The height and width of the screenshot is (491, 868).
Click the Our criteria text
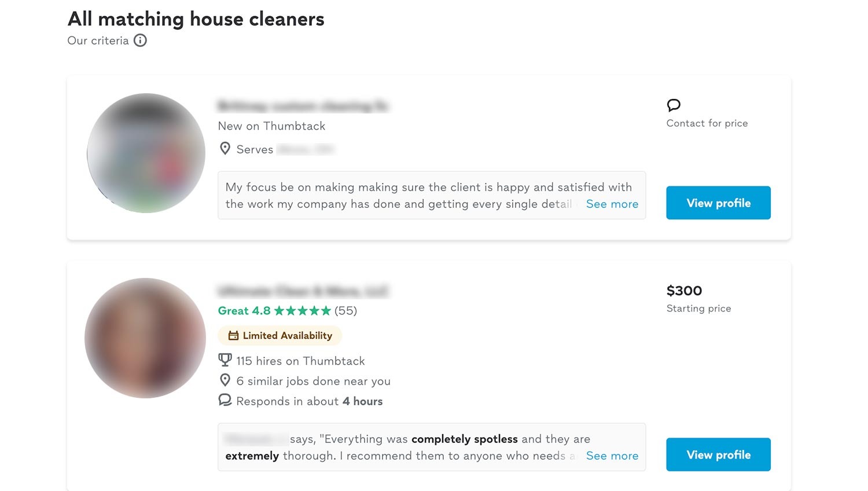point(98,41)
